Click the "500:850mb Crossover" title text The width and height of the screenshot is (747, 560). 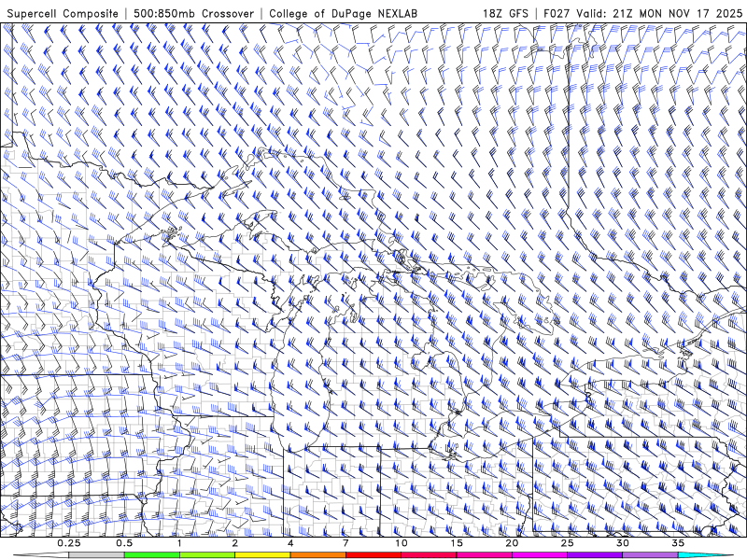[193, 13]
